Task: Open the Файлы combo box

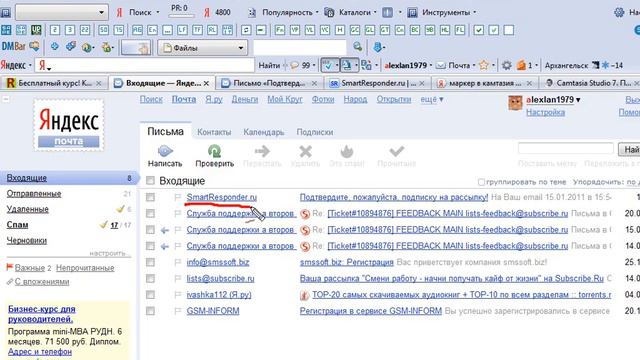Action: click(x=203, y=48)
